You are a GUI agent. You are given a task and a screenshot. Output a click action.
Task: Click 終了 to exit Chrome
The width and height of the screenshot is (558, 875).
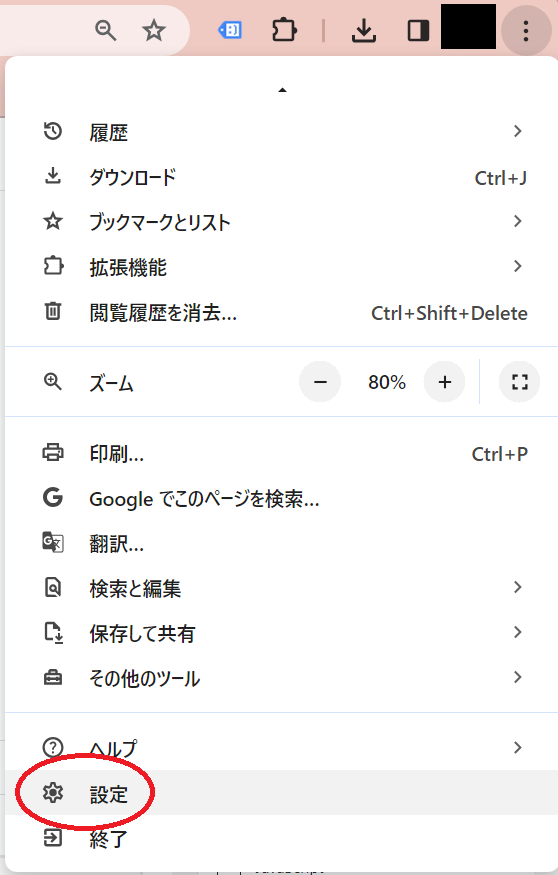(x=282, y=838)
